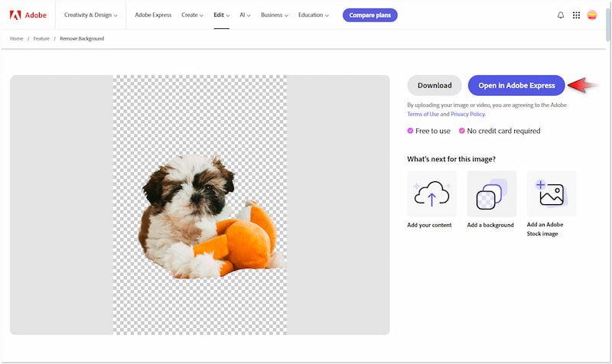Click the Add your content cloud icon

click(x=432, y=193)
